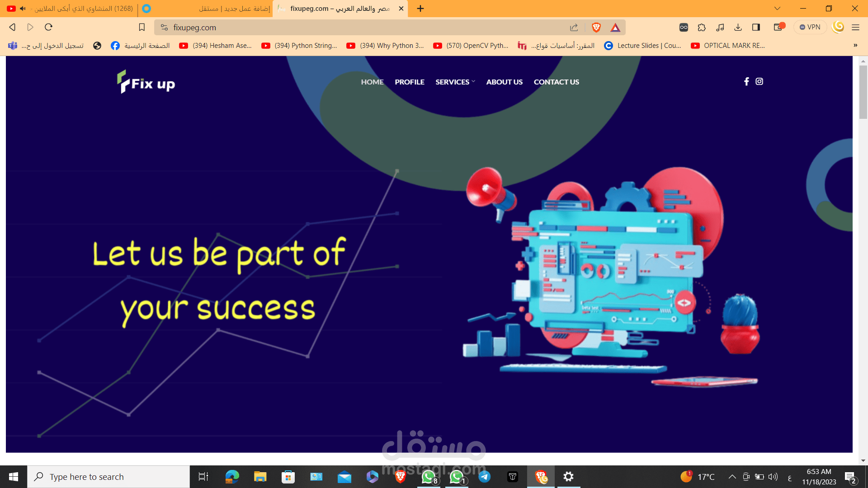Click the bookmark page icon
The image size is (868, 488).
[142, 28]
